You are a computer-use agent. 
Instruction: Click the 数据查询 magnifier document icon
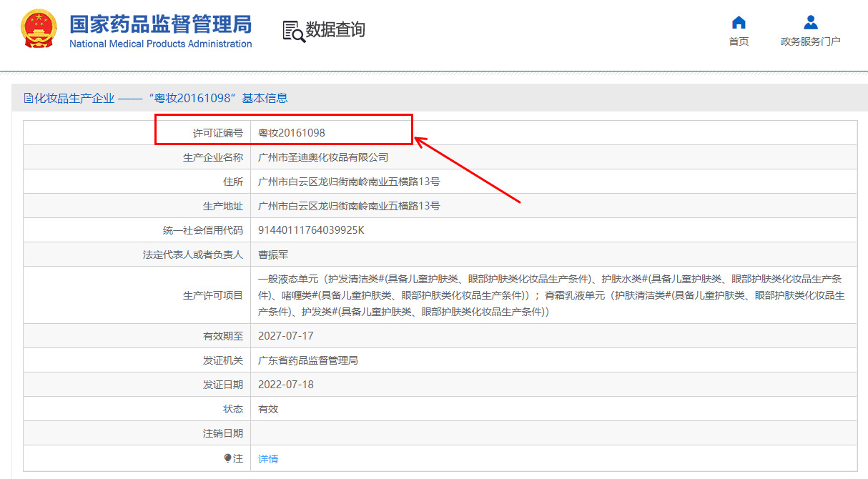[293, 31]
